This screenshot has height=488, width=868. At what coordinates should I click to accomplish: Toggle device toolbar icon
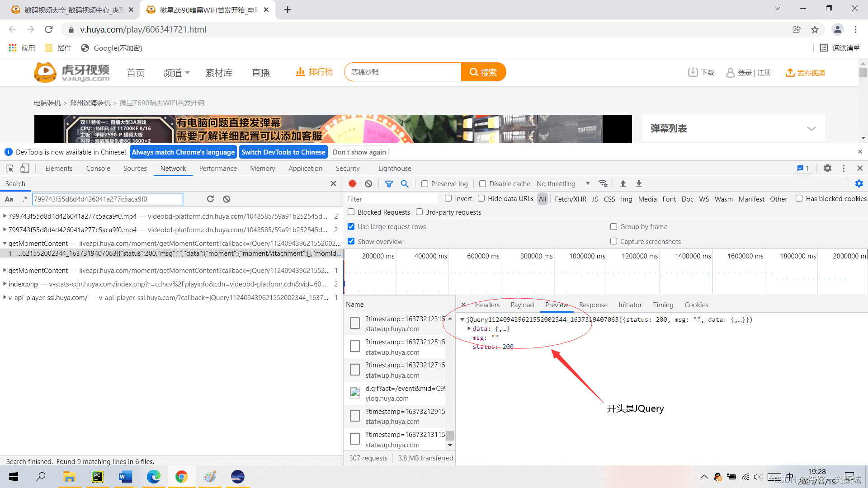[24, 168]
